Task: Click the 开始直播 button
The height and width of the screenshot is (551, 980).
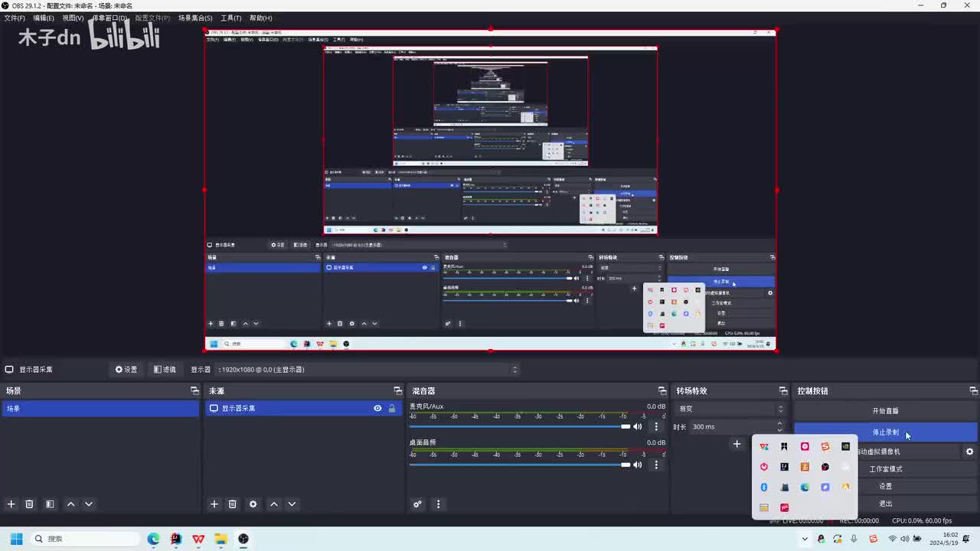Action: pyautogui.click(x=885, y=411)
